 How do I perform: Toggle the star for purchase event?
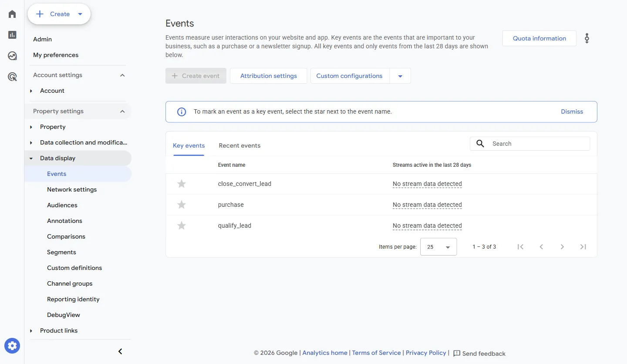coord(182,205)
